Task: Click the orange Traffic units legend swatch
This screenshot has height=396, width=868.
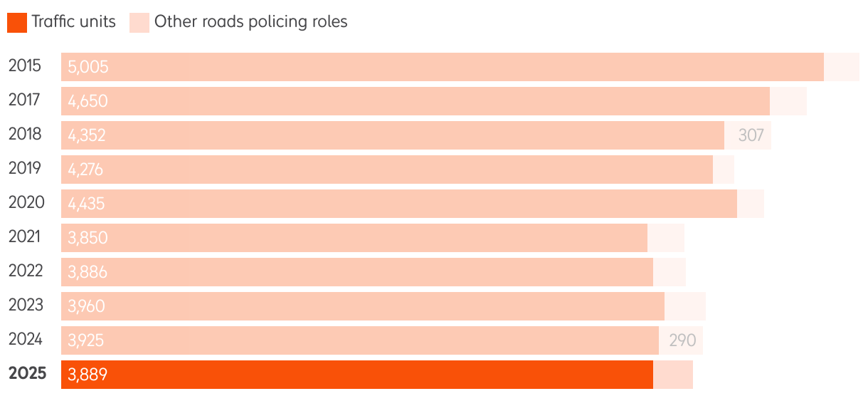Action: (x=17, y=22)
